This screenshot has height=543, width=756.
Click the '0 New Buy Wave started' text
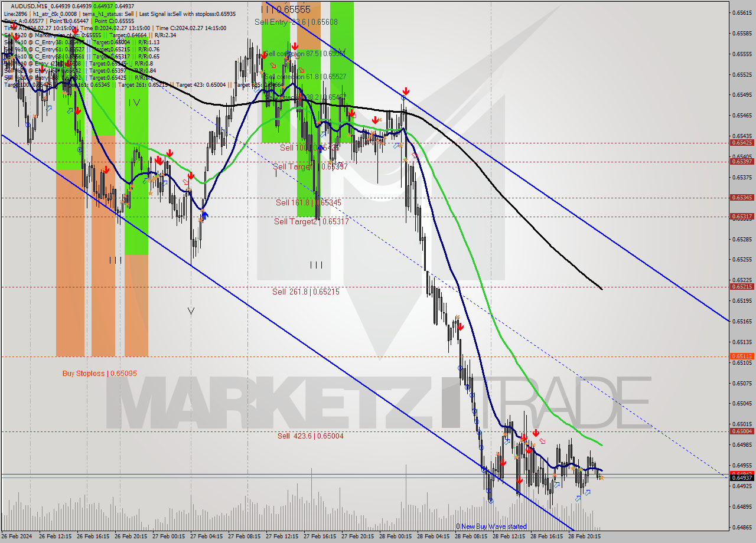(x=491, y=526)
